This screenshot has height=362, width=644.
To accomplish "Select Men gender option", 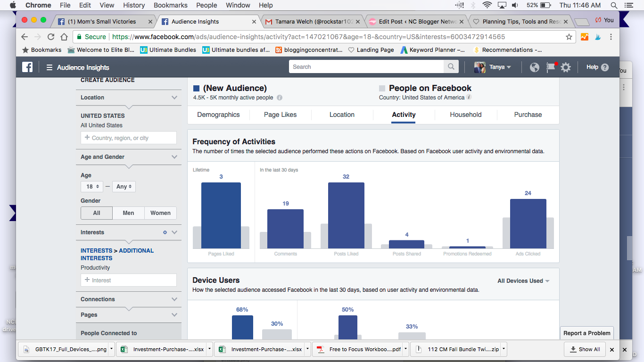I will (128, 213).
